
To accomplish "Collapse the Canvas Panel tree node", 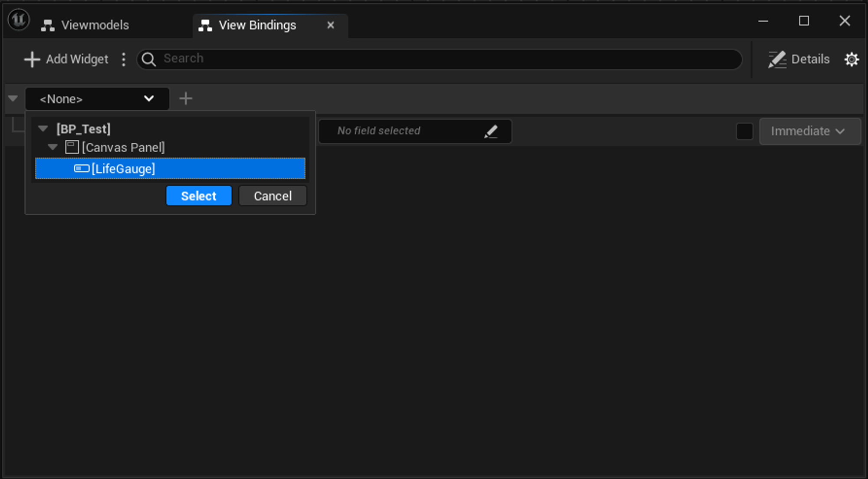I will click(x=53, y=147).
